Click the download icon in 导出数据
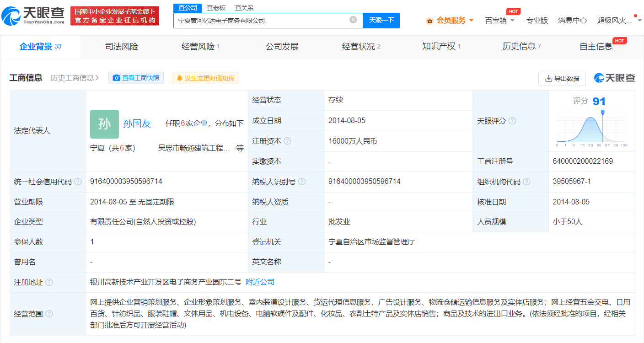Image resolution: width=644 pixels, height=343 pixels. (x=548, y=79)
